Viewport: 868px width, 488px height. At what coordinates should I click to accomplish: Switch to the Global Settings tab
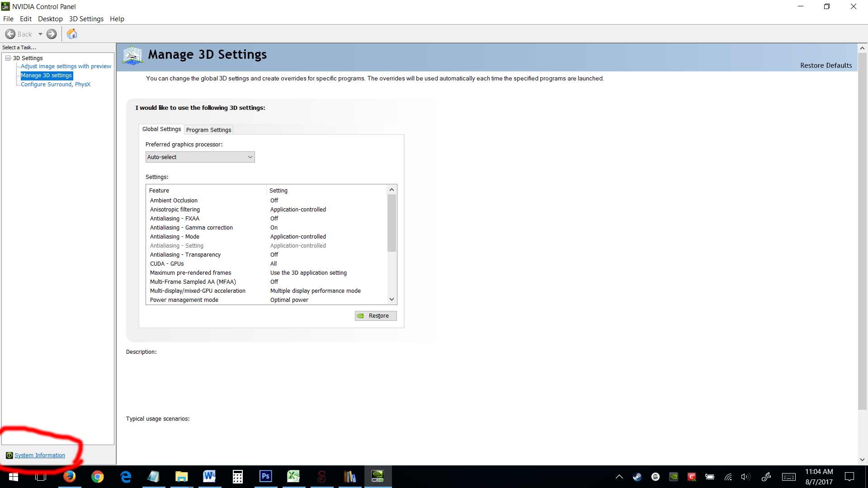161,129
